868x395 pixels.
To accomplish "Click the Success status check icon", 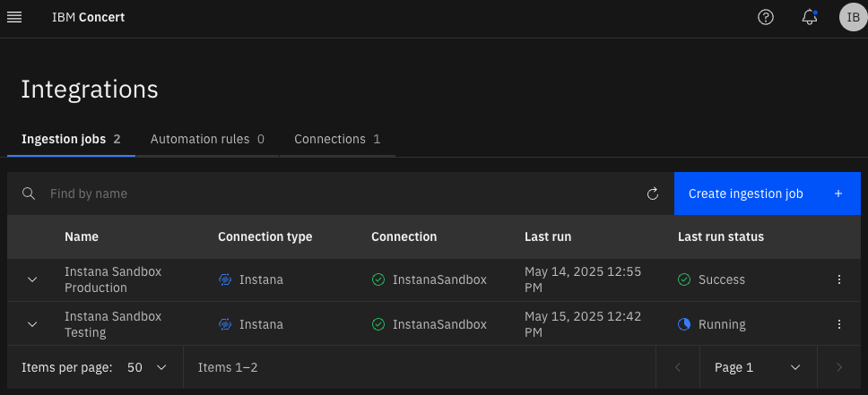I will pyautogui.click(x=684, y=280).
